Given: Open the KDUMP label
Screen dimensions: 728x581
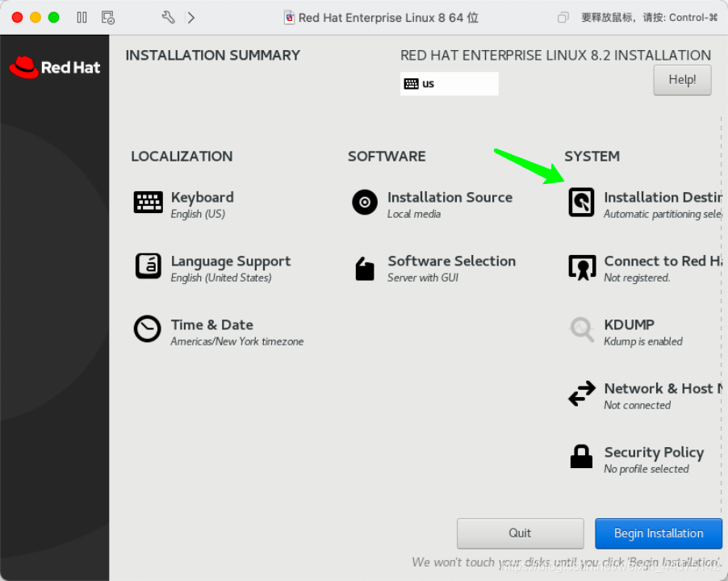Looking at the screenshot, I should click(x=629, y=325).
